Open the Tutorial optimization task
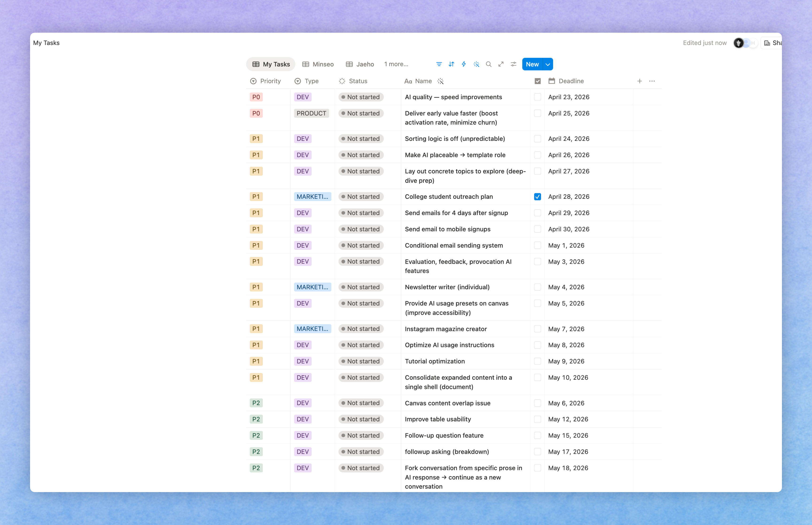The image size is (812, 525). point(434,361)
